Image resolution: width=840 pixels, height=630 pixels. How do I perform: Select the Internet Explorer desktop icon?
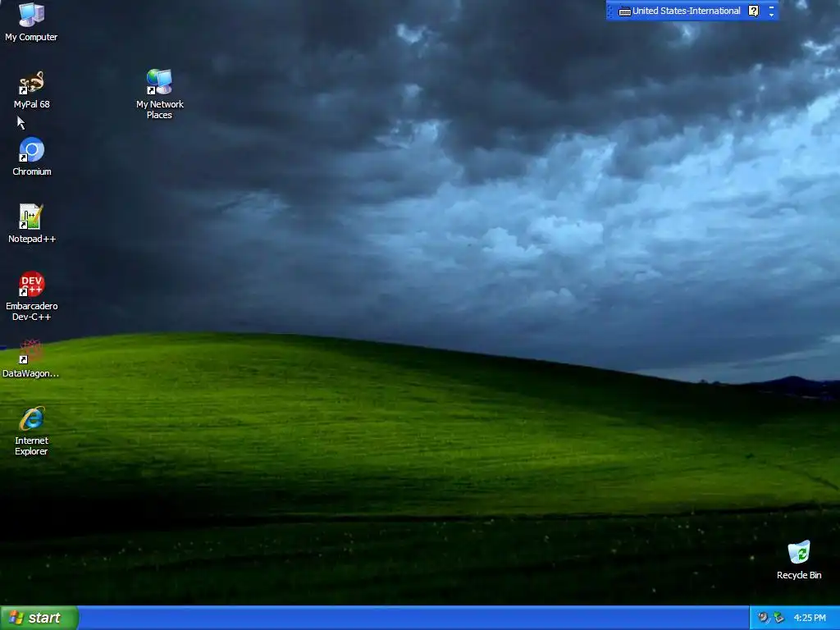[32, 431]
